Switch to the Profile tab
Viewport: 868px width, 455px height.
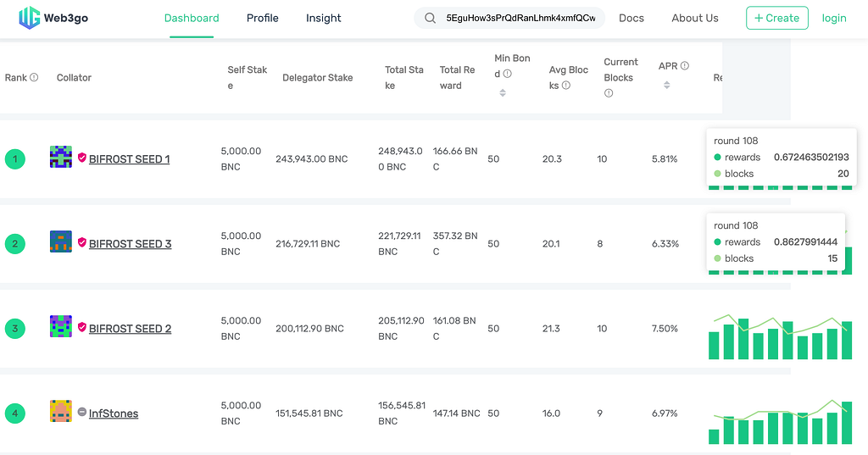tap(263, 19)
